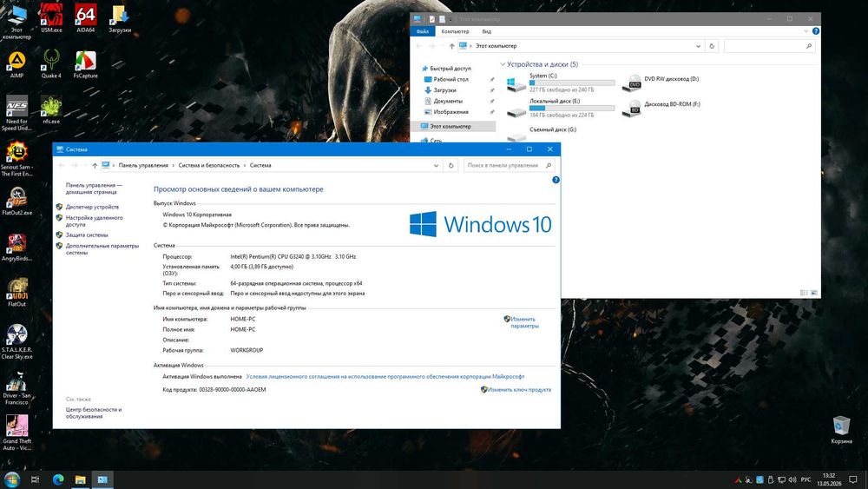Click Изменить ключ продукта link
Viewport: 868px width, 489px height.
pyautogui.click(x=519, y=389)
